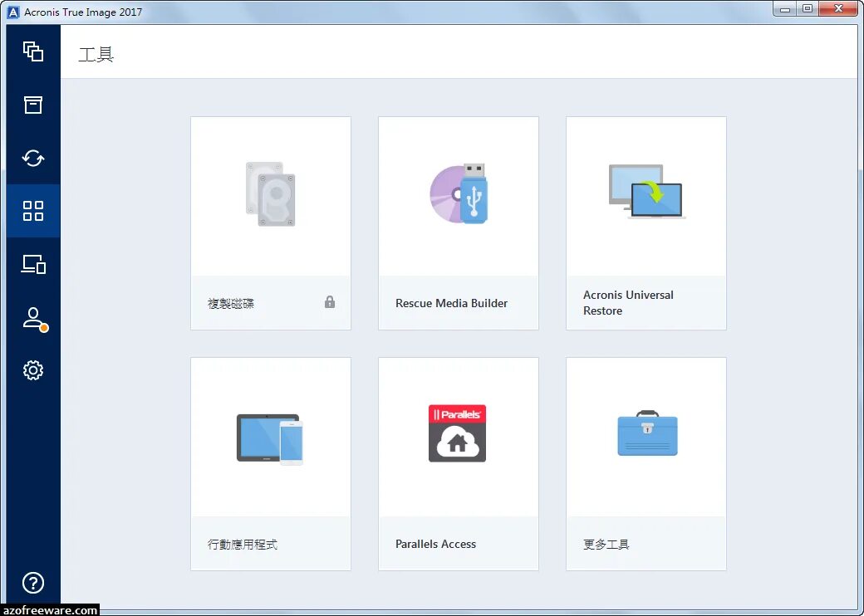The image size is (864, 616).
Task: Open the Settings gear in sidebar
Action: (33, 370)
